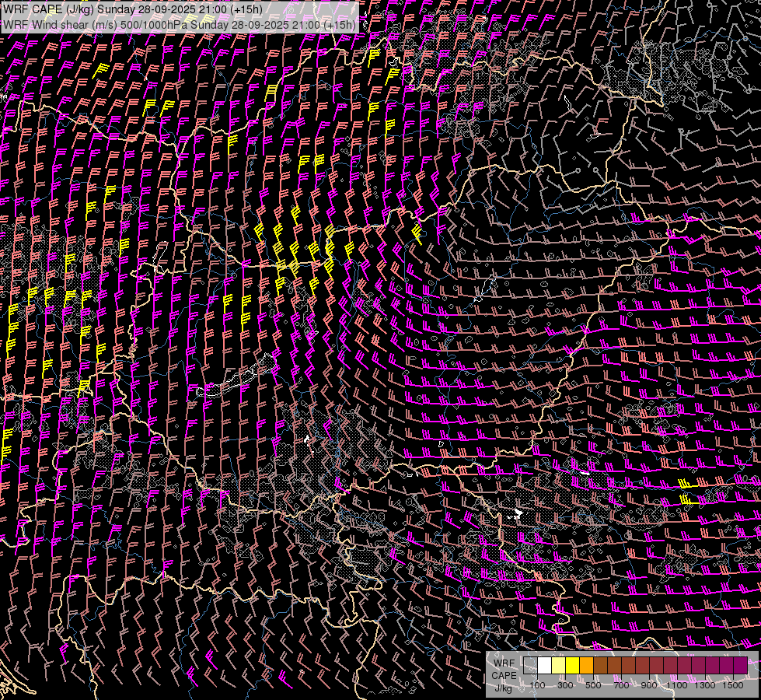Select the 1100 legend value

coord(678,685)
